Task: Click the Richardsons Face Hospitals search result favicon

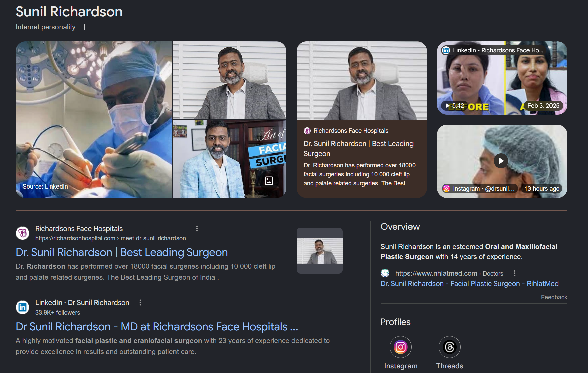Action: pos(23,233)
